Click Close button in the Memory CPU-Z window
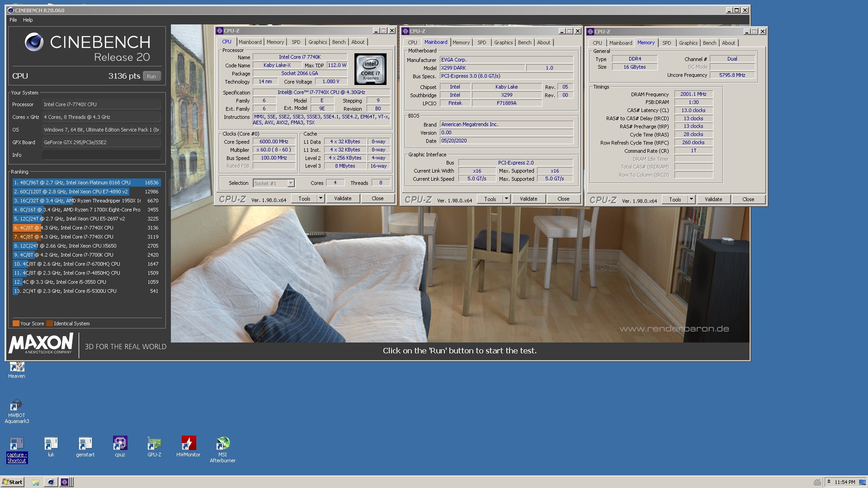868x488 pixels. tap(748, 199)
